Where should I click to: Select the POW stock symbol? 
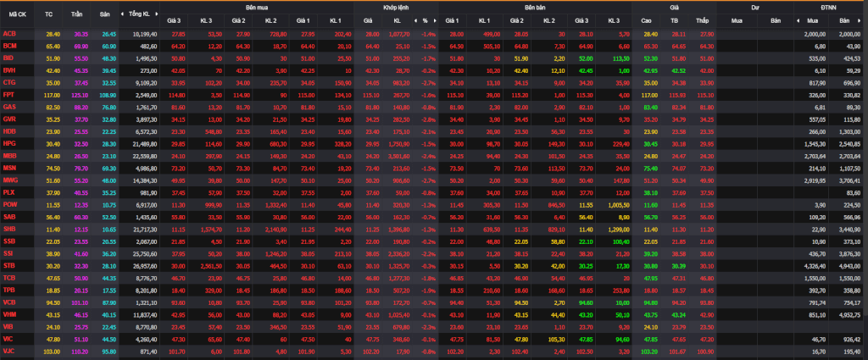(x=9, y=204)
